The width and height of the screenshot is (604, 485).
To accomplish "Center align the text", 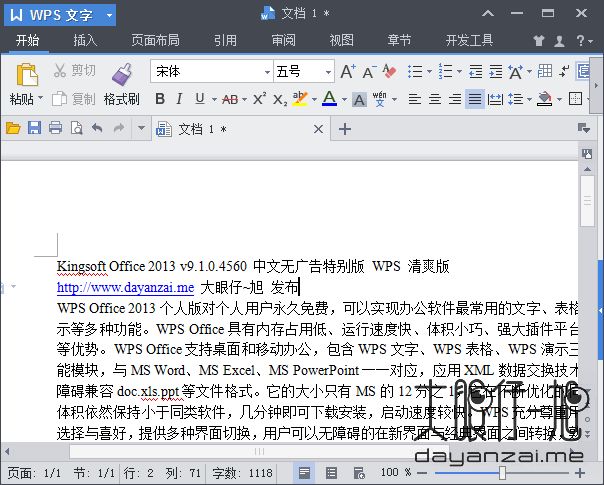I will pyautogui.click(x=435, y=99).
